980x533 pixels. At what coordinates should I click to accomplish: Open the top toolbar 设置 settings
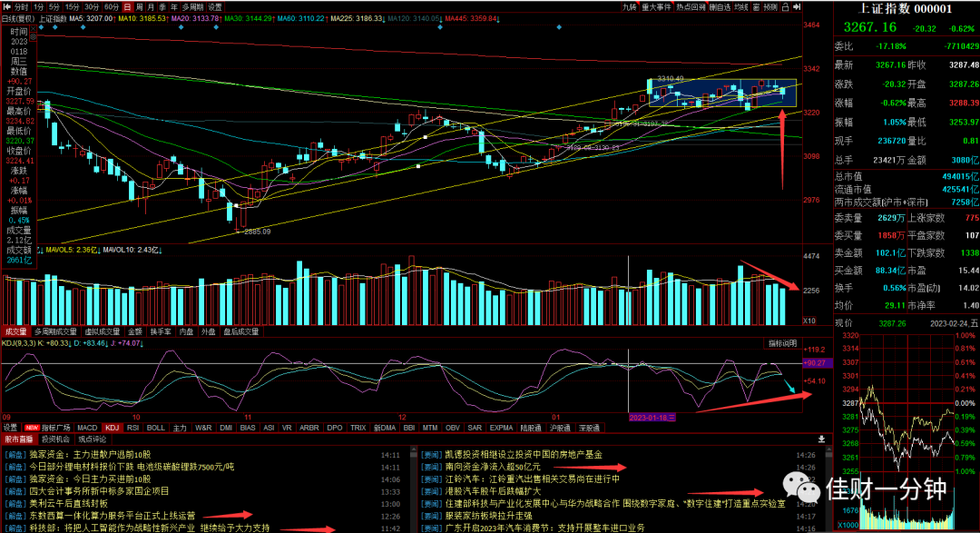pyautogui.click(x=215, y=7)
